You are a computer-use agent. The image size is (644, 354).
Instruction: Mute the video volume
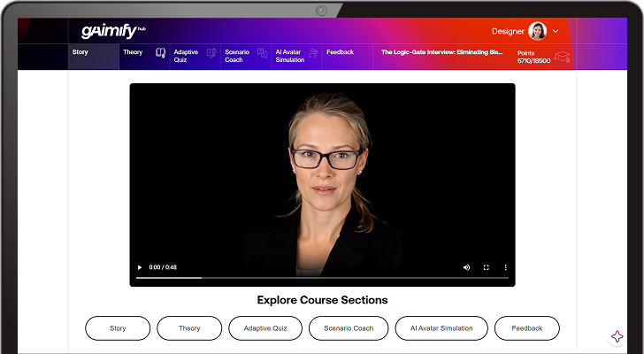pyautogui.click(x=466, y=267)
